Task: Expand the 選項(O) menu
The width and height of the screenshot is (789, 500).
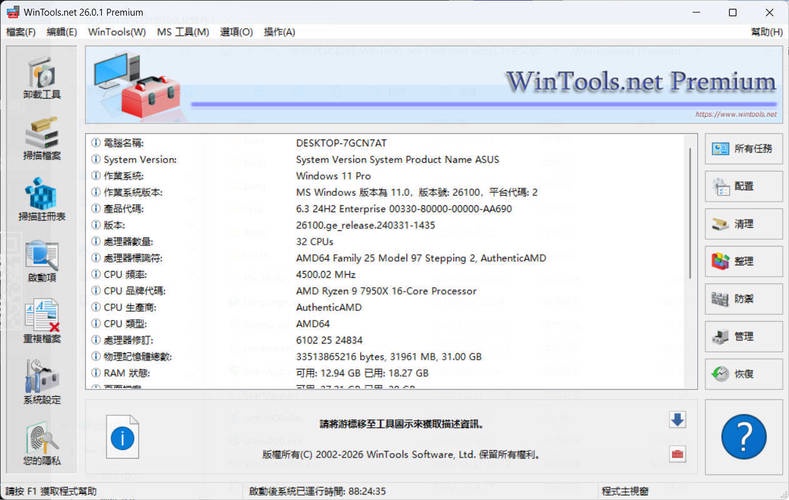Action: (236, 32)
